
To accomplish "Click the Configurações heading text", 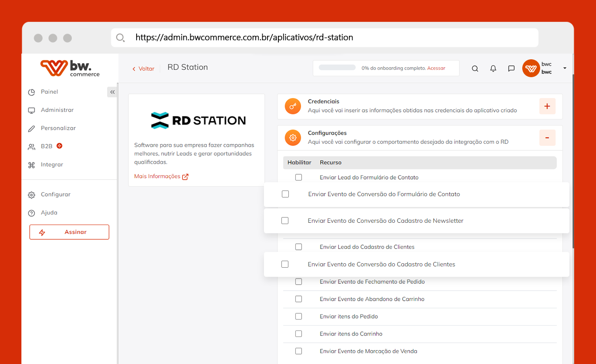I will [x=327, y=133].
